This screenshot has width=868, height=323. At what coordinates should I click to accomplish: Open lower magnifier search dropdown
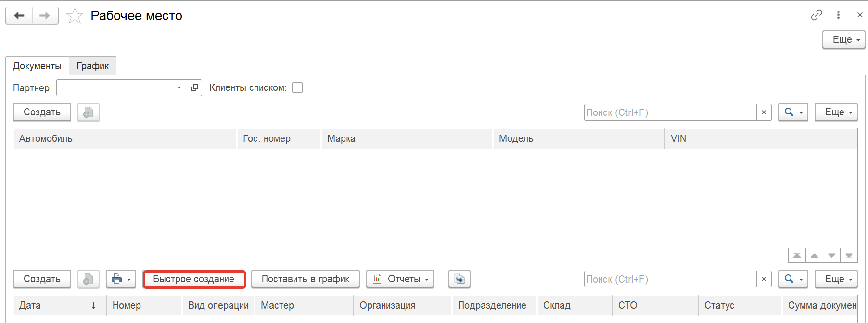793,279
